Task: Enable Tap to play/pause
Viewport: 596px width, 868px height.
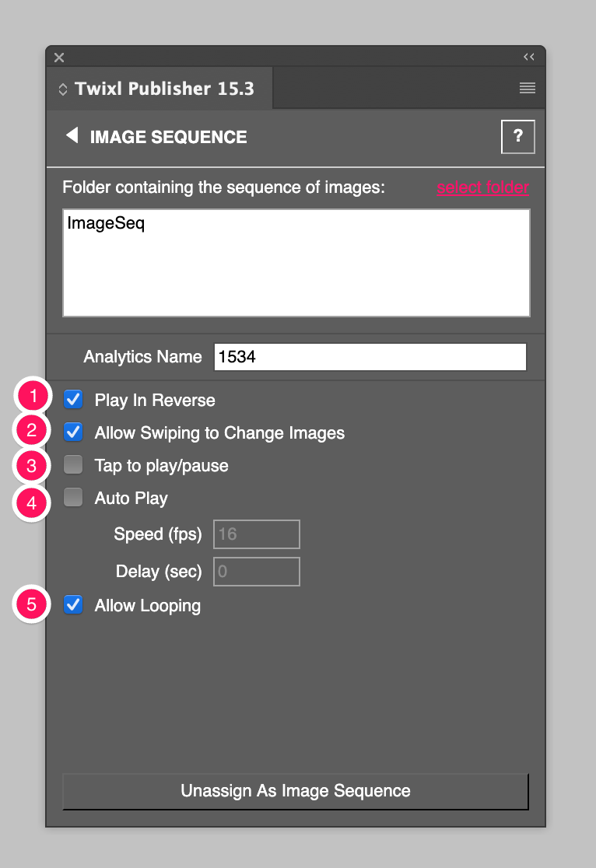Action: pos(73,464)
